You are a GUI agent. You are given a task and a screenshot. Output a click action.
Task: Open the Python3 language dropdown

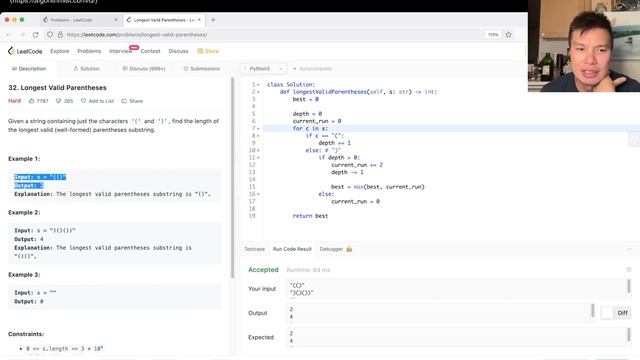[263, 69]
